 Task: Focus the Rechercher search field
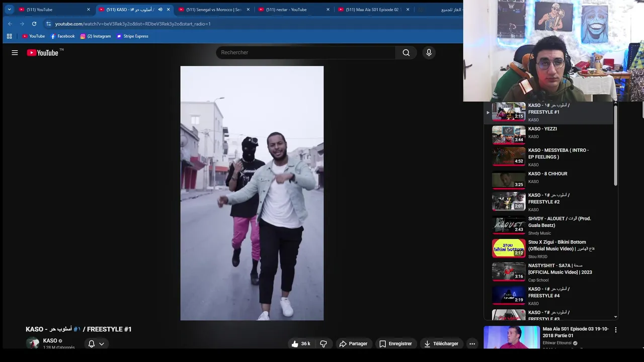point(306,52)
